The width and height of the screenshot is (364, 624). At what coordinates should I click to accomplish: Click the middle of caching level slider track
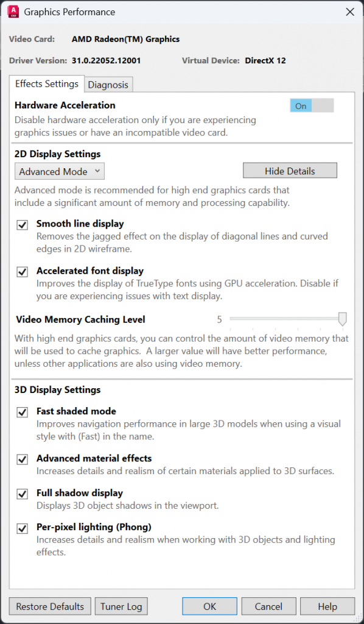[x=286, y=319]
